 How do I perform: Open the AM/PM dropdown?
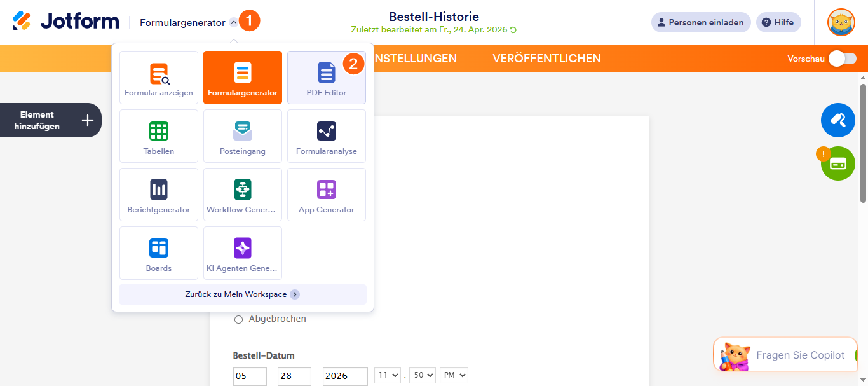[x=454, y=375]
